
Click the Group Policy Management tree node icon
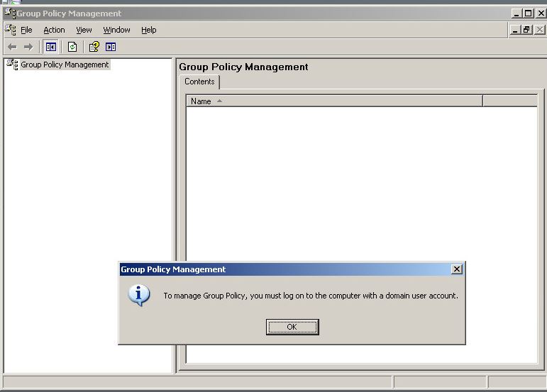pyautogui.click(x=12, y=65)
